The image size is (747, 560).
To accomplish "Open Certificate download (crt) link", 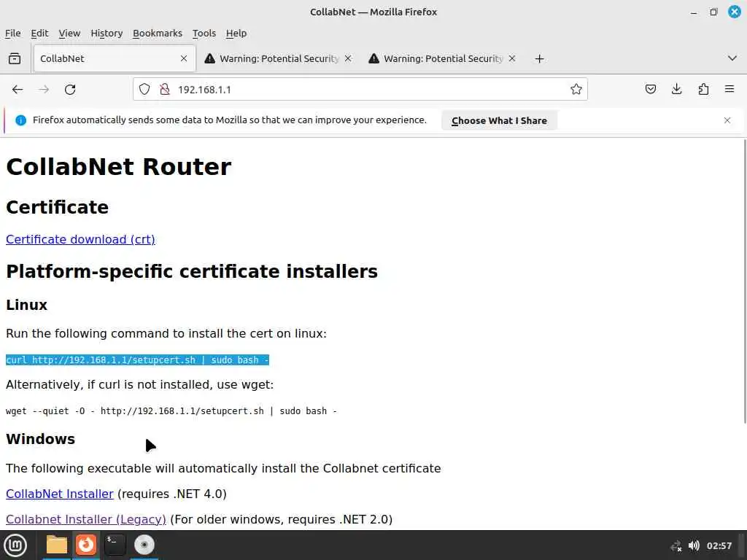I will coord(80,239).
